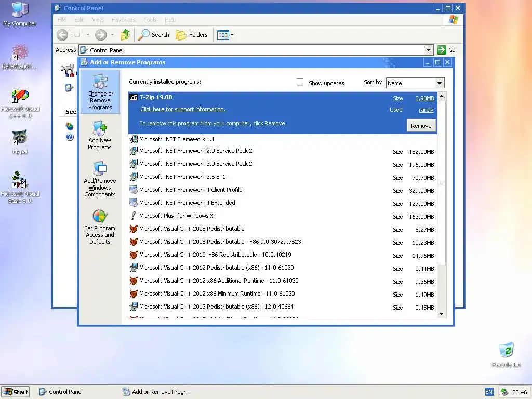Click the program list scroll up arrow
This screenshot has width=532, height=399.
tap(442, 96)
